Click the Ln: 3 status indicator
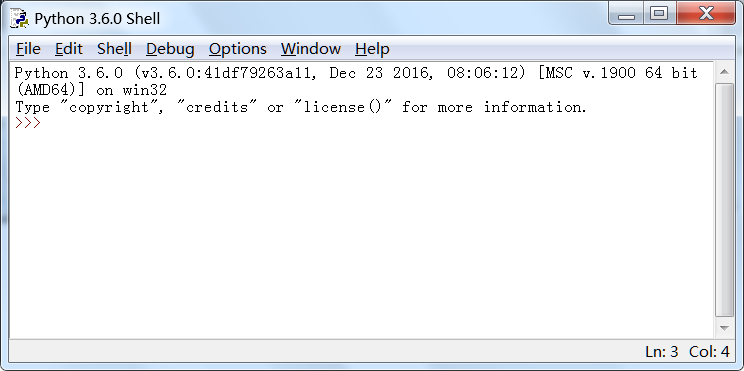 click(661, 352)
